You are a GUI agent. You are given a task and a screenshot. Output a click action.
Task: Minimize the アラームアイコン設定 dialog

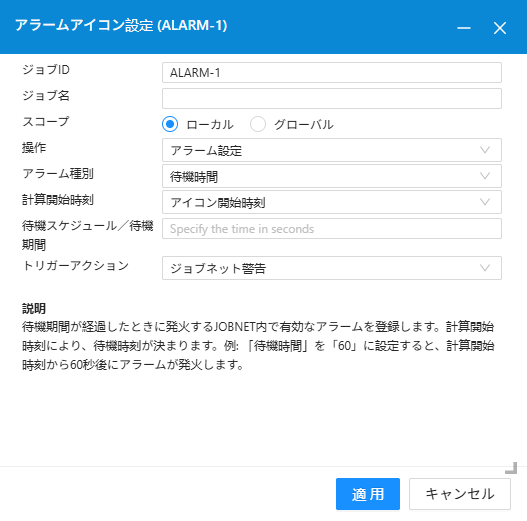coord(464,28)
